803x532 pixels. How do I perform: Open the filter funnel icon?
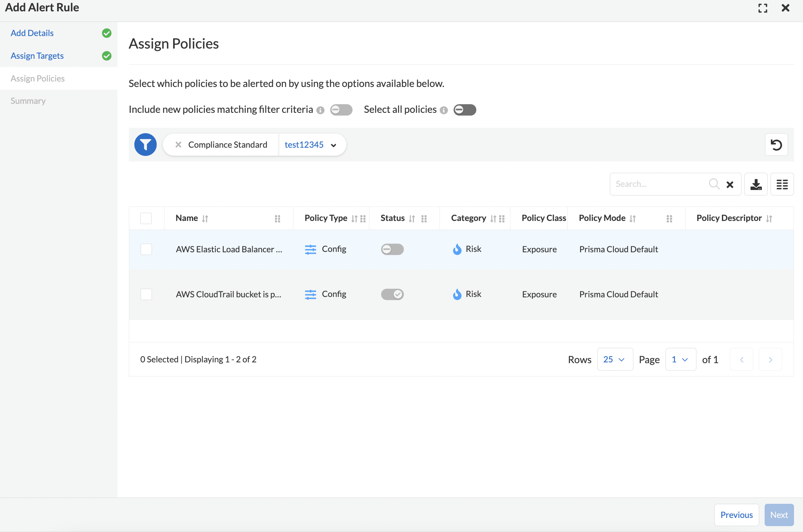[x=145, y=145]
